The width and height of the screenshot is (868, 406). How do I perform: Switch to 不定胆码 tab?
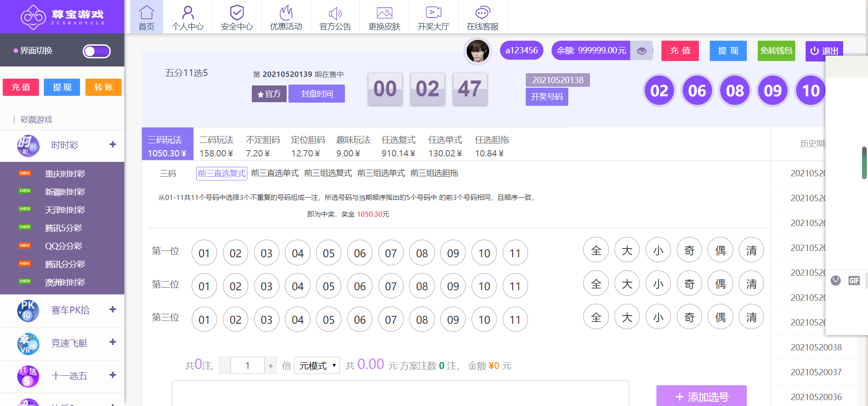pyautogui.click(x=263, y=146)
